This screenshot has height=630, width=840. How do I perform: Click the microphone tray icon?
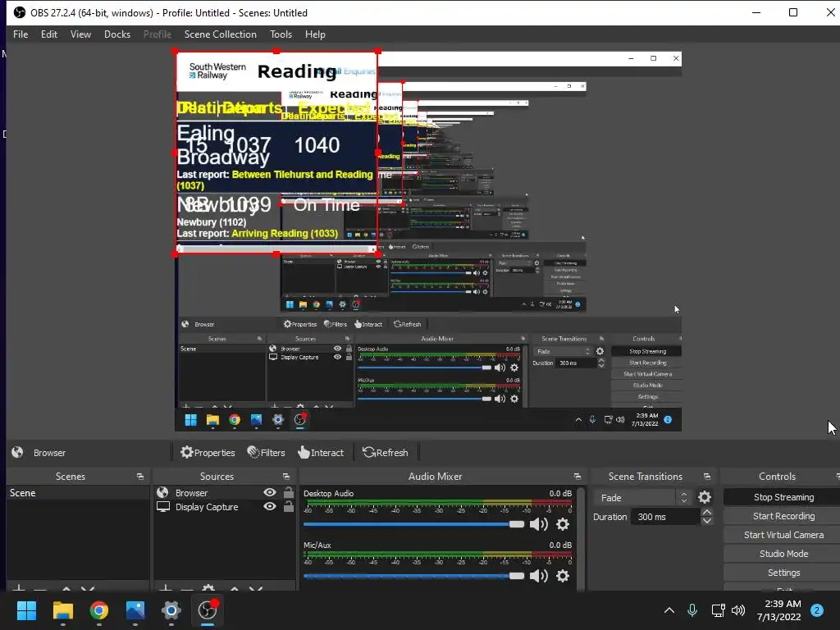click(692, 610)
